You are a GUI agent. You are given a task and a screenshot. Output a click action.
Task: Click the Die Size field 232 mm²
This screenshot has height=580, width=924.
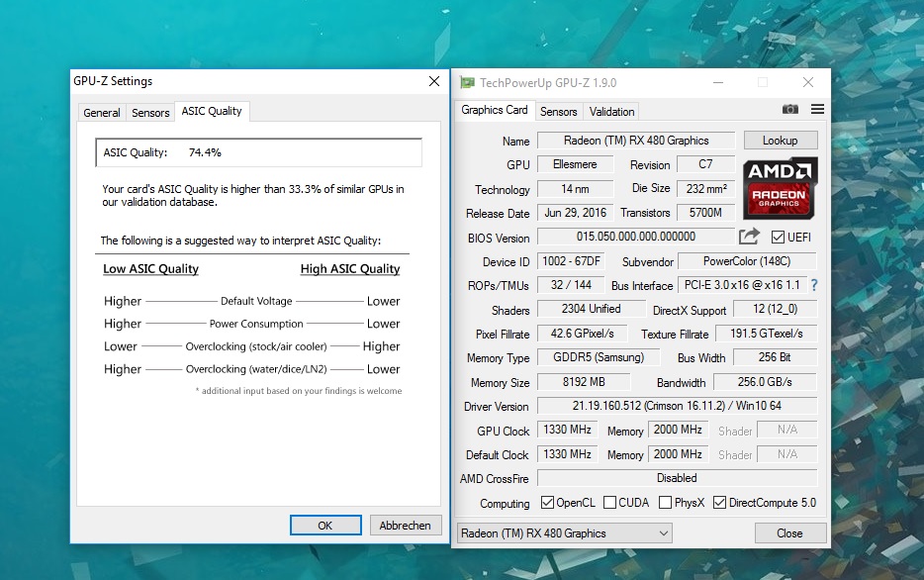[x=706, y=189]
